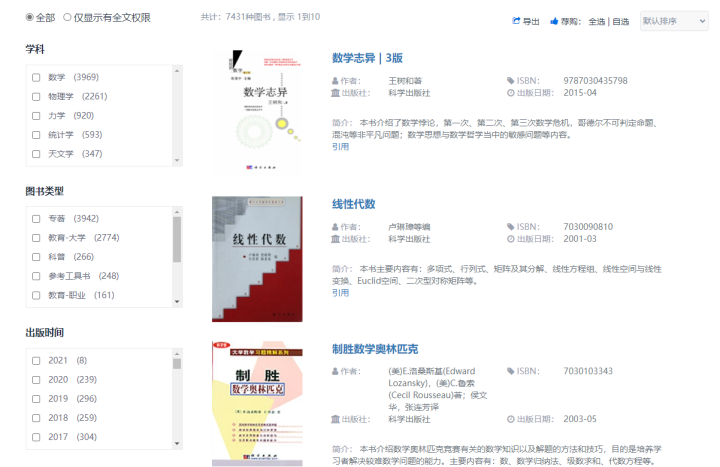Click the 全选 link
Screen dimensions: 720x467
click(596, 21)
